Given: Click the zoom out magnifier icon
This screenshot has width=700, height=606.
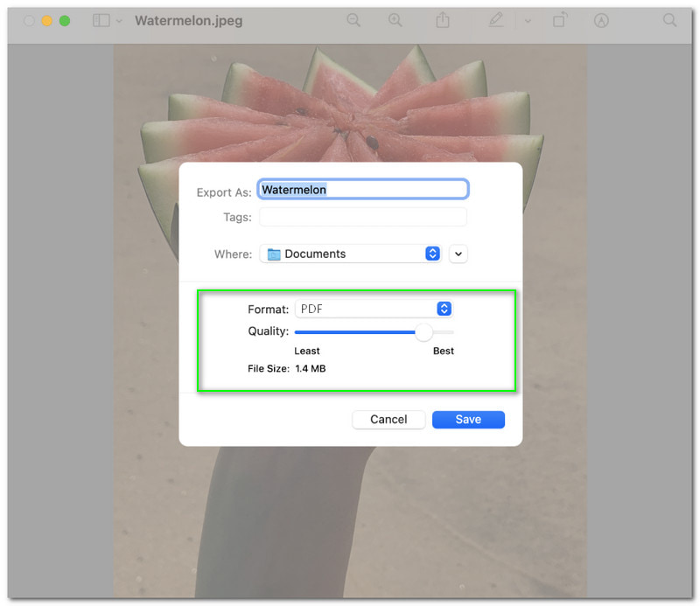Looking at the screenshot, I should [x=353, y=20].
